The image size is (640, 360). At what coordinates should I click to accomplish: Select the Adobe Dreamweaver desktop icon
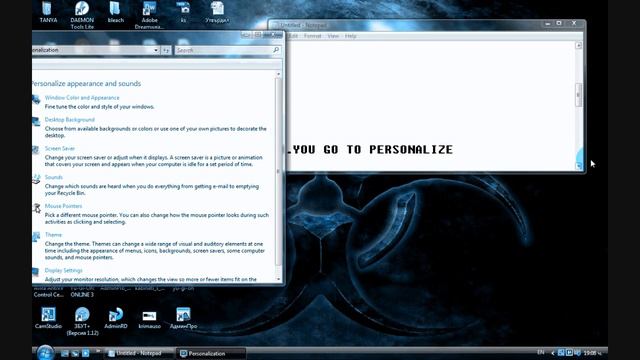click(149, 15)
